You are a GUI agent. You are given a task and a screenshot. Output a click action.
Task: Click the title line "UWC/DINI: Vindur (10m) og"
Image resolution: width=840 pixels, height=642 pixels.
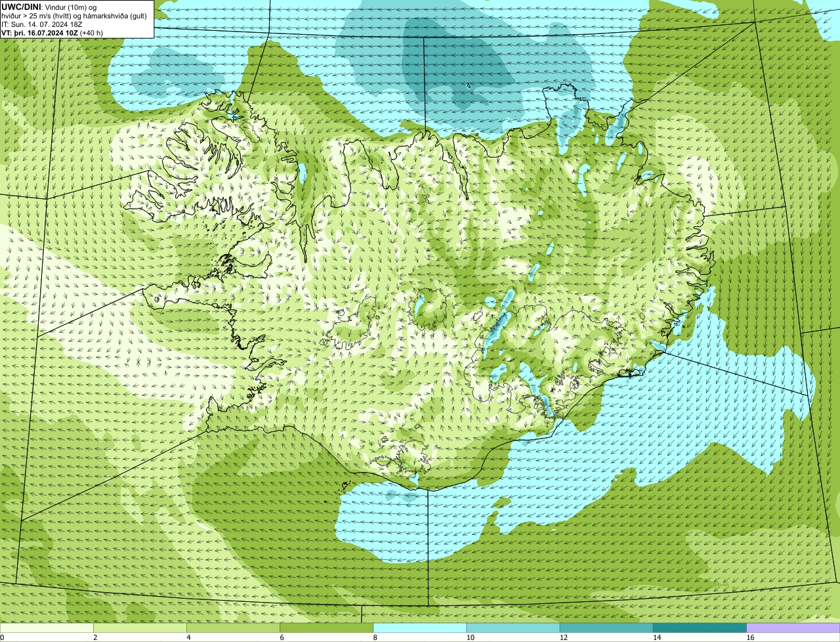[49, 7]
